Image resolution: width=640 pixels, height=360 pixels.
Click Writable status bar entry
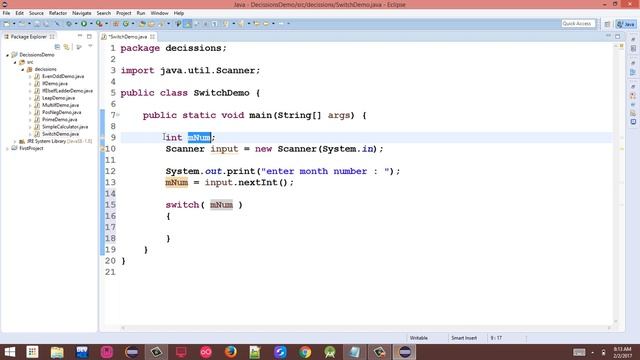(419, 338)
